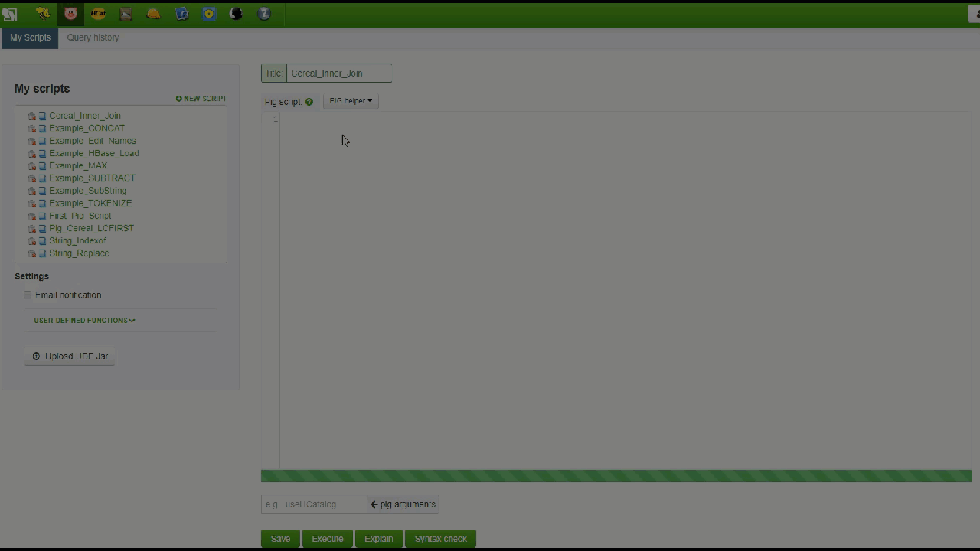Open the Job Browser hard-hat icon

coord(153,14)
